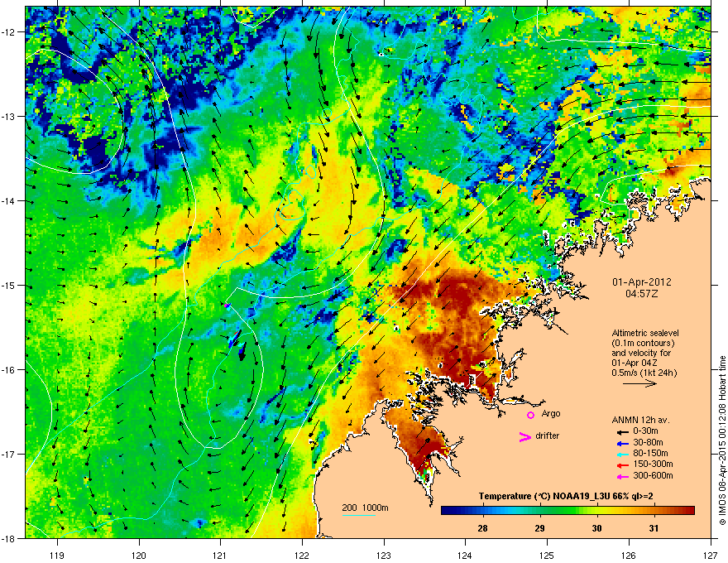
Task: Click the temperature color bar near 29.5 green-yellow
Action: [568, 511]
